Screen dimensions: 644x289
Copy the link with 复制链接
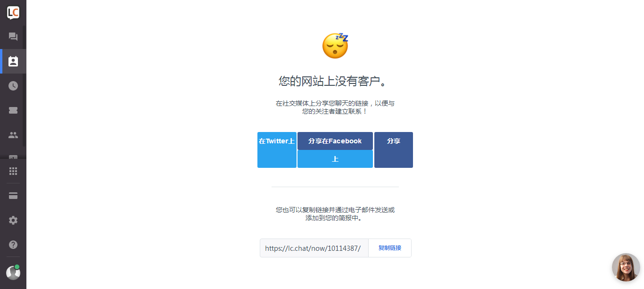[390, 248]
